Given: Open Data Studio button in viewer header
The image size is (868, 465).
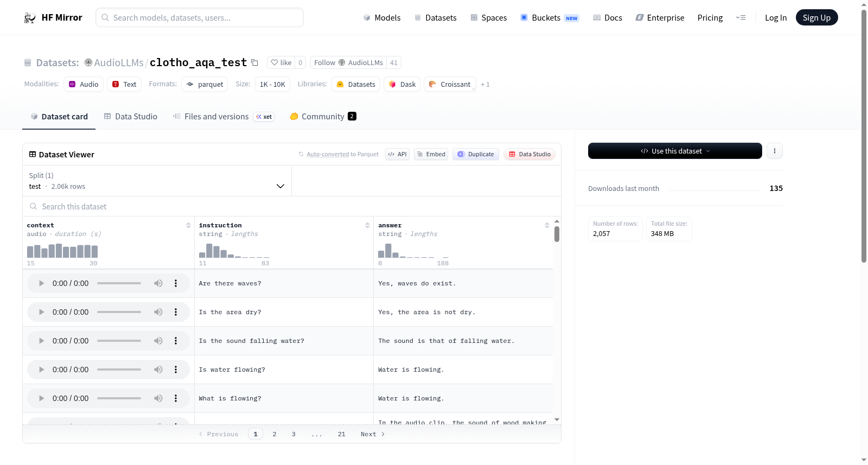Looking at the screenshot, I should pyautogui.click(x=529, y=154).
